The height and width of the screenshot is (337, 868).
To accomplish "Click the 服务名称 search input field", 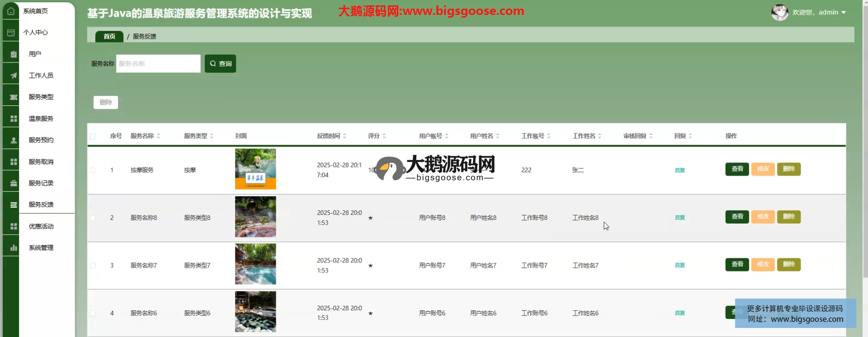I will pos(158,64).
